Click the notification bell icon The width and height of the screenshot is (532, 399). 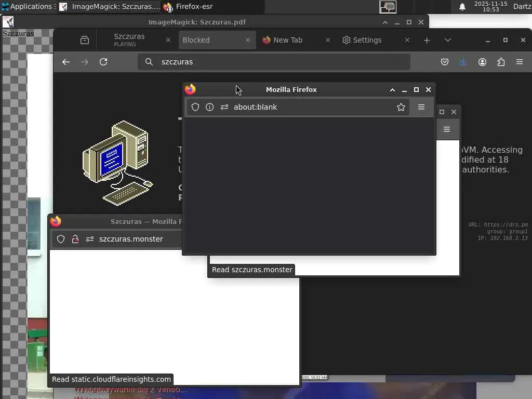(x=462, y=7)
